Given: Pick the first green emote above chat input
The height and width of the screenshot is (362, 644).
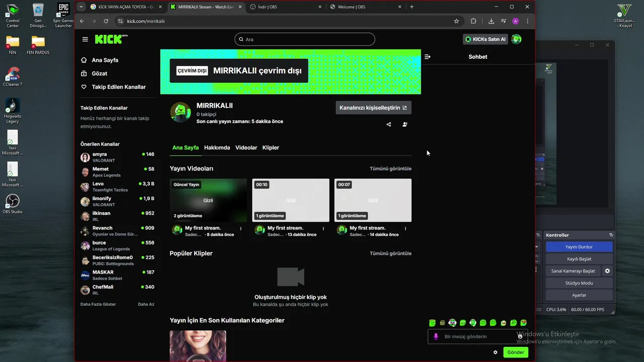Looking at the screenshot, I should pyautogui.click(x=432, y=323).
